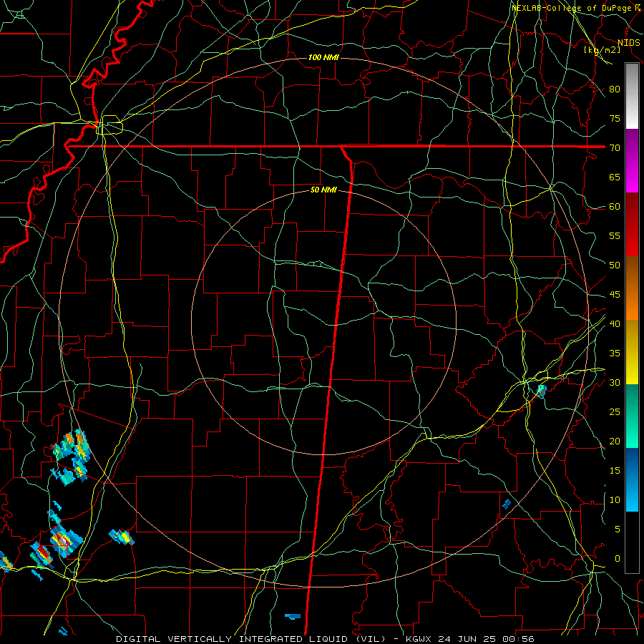The image size is (644, 644).
Task: Click the 25 value on the scale
Action: pyautogui.click(x=615, y=412)
